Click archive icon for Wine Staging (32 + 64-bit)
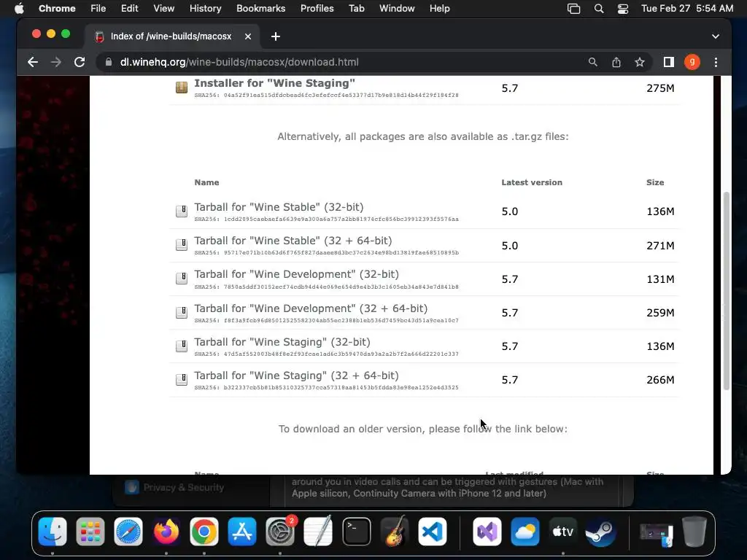Image resolution: width=747 pixels, height=560 pixels. [x=182, y=379]
